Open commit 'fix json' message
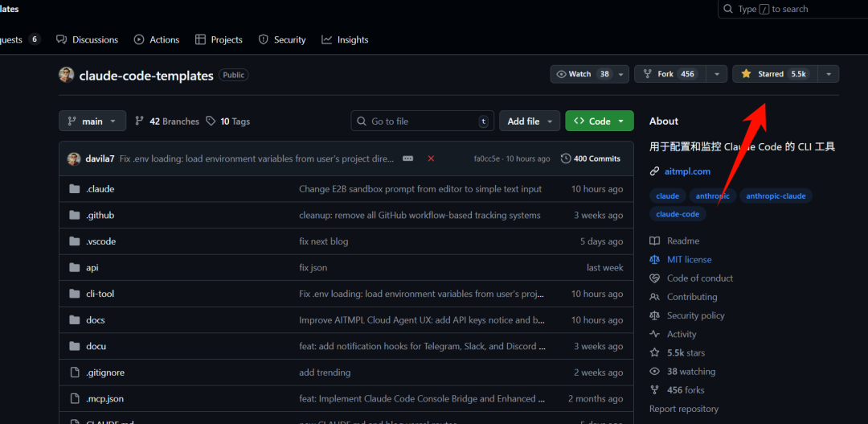The width and height of the screenshot is (868, 424). click(x=313, y=268)
